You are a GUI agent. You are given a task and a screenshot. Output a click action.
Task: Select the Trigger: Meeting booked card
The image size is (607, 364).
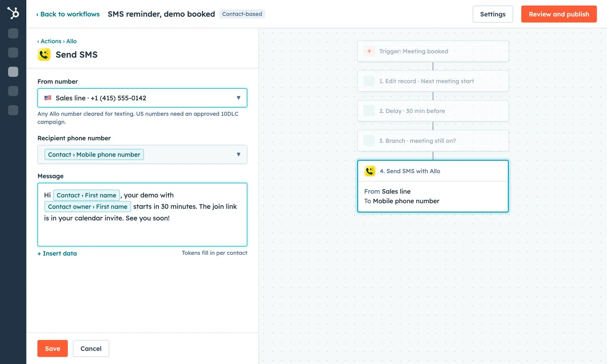point(433,51)
